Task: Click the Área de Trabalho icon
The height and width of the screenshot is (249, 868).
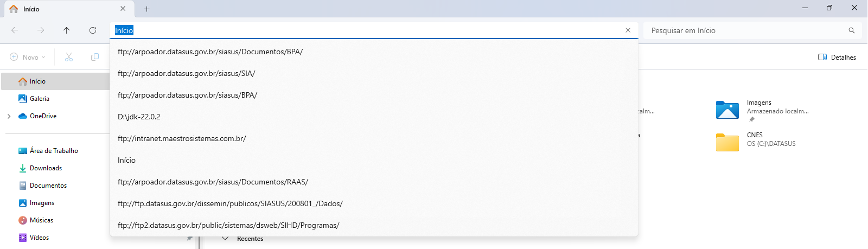Action: pyautogui.click(x=23, y=151)
